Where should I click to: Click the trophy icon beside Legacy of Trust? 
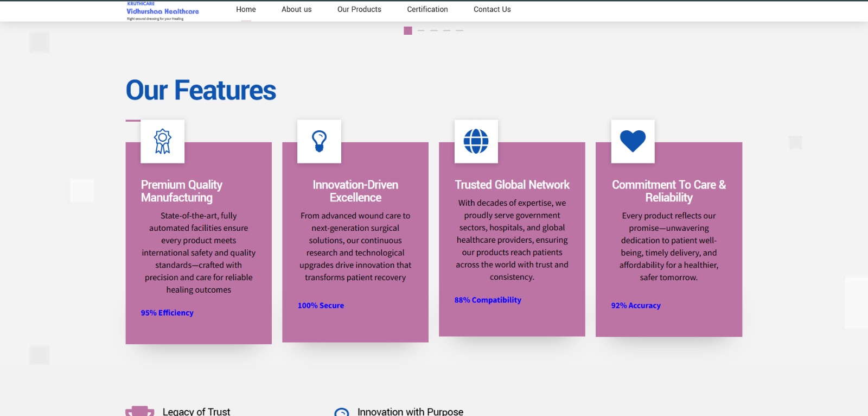139,411
